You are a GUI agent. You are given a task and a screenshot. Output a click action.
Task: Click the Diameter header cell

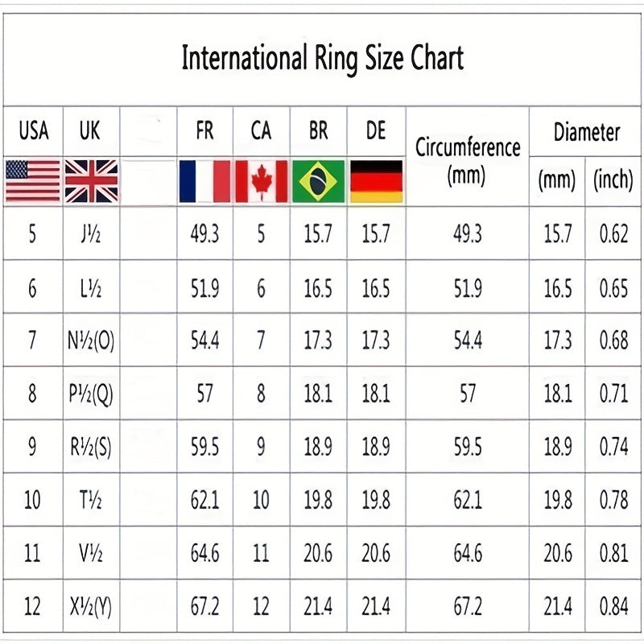click(x=586, y=132)
